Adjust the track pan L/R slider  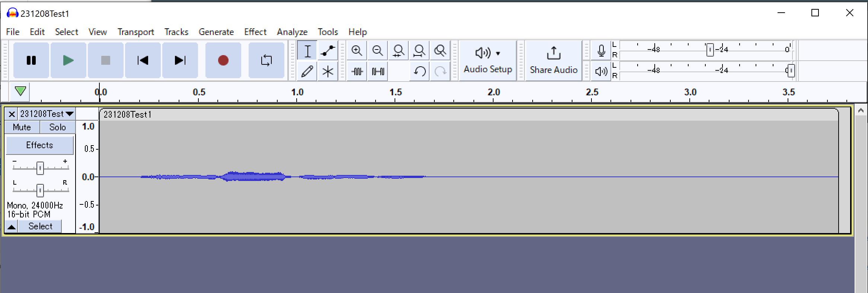pos(40,190)
